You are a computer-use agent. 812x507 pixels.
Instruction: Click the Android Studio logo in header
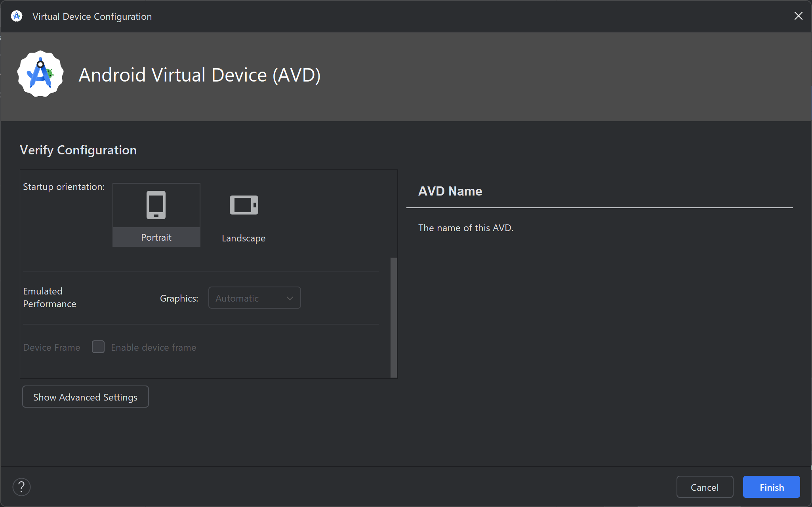40,74
